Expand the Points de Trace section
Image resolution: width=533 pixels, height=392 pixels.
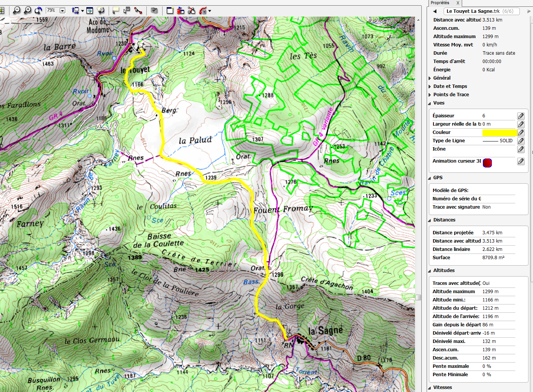(x=451, y=95)
